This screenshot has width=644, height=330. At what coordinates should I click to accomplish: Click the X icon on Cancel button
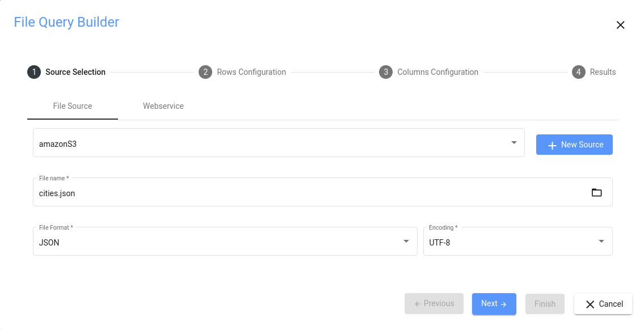[590, 304]
